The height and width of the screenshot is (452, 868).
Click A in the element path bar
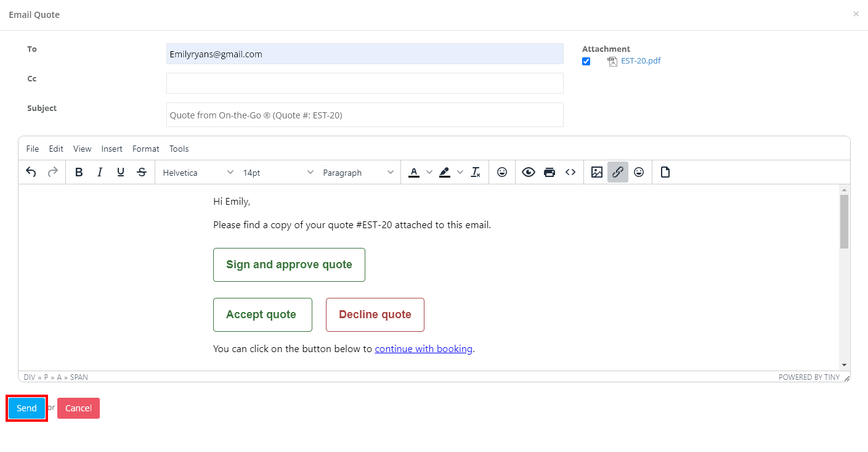pos(60,377)
